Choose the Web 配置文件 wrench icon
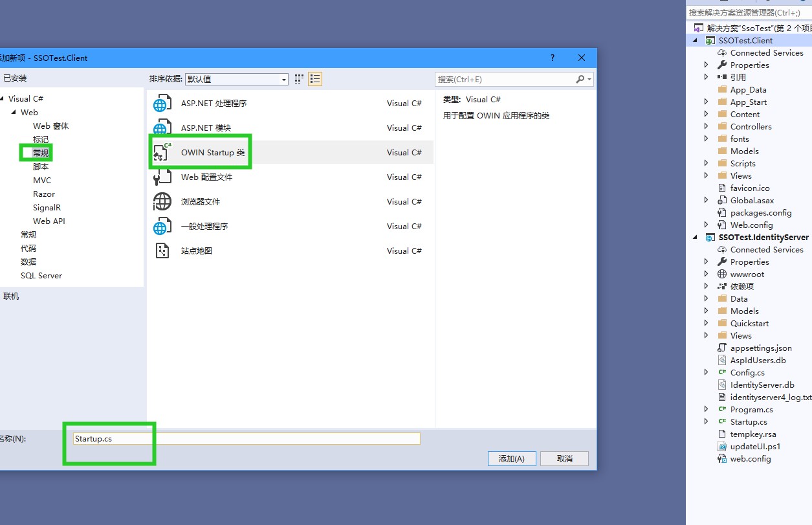This screenshot has width=812, height=525. tap(162, 177)
